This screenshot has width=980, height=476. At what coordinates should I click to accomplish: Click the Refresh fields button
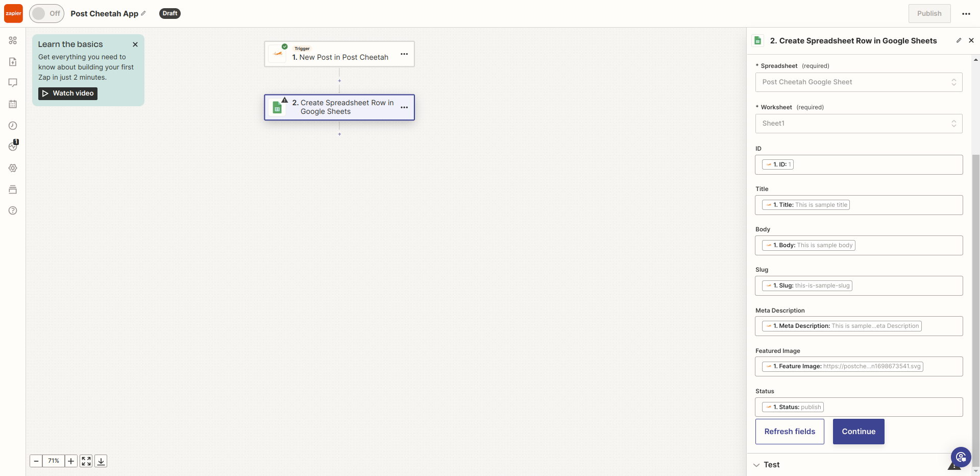coord(790,432)
